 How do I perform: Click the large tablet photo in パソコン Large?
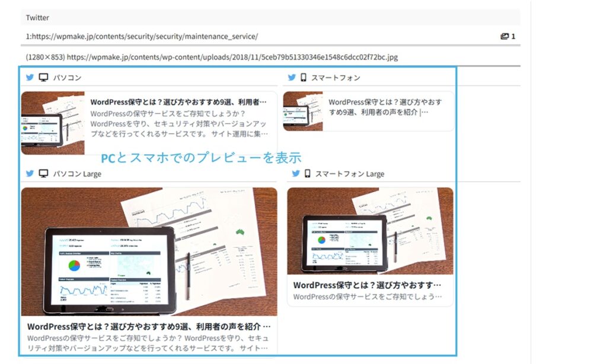pyautogui.click(x=148, y=251)
